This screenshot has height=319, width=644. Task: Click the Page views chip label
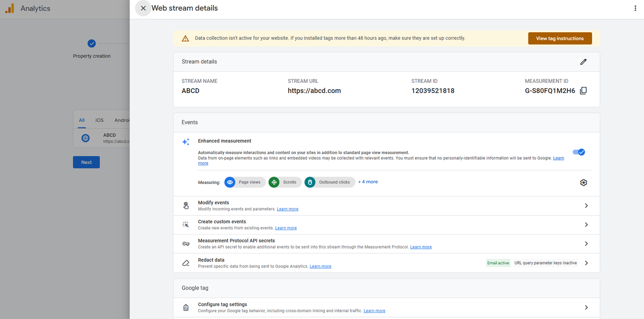[250, 182]
